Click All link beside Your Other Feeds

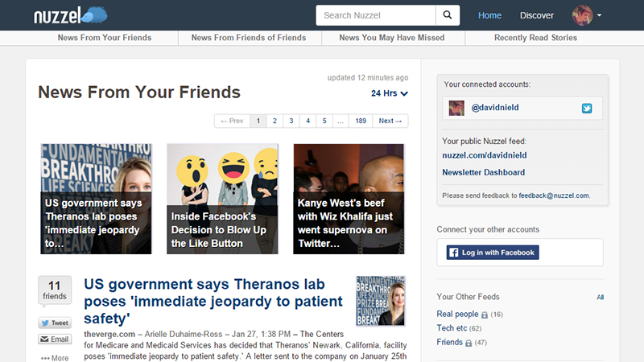[600, 297]
